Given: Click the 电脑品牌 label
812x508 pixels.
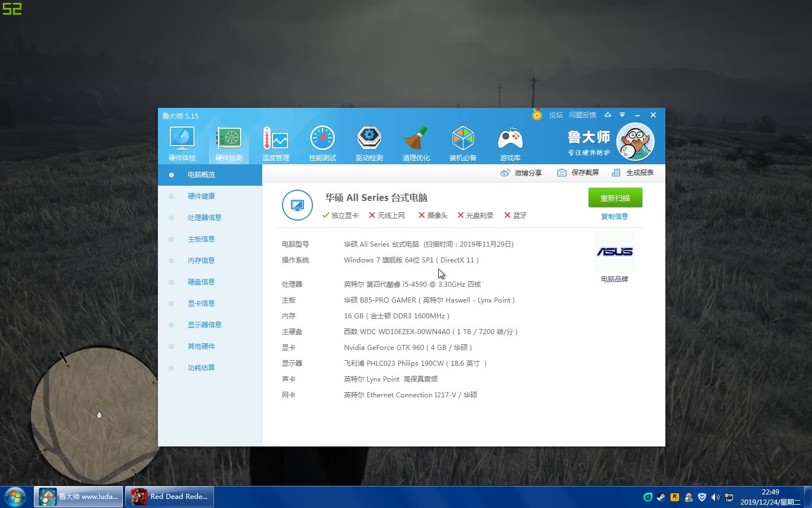Looking at the screenshot, I should (x=615, y=279).
